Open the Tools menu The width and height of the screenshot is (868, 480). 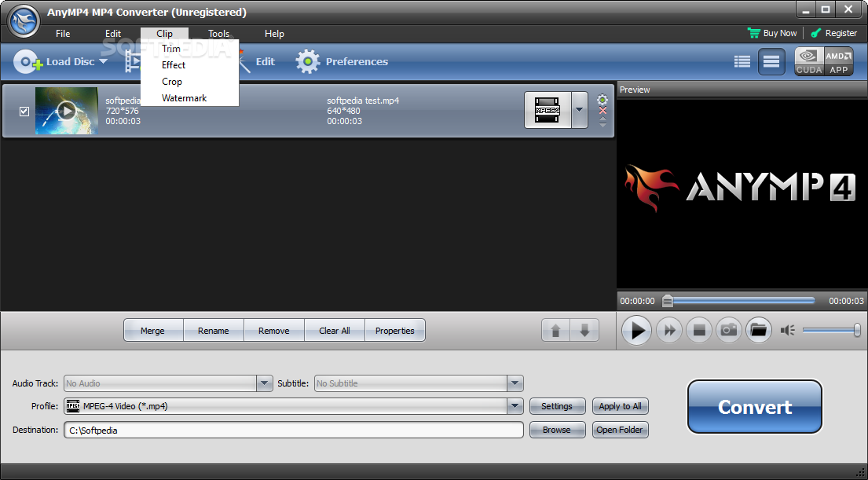tap(218, 34)
